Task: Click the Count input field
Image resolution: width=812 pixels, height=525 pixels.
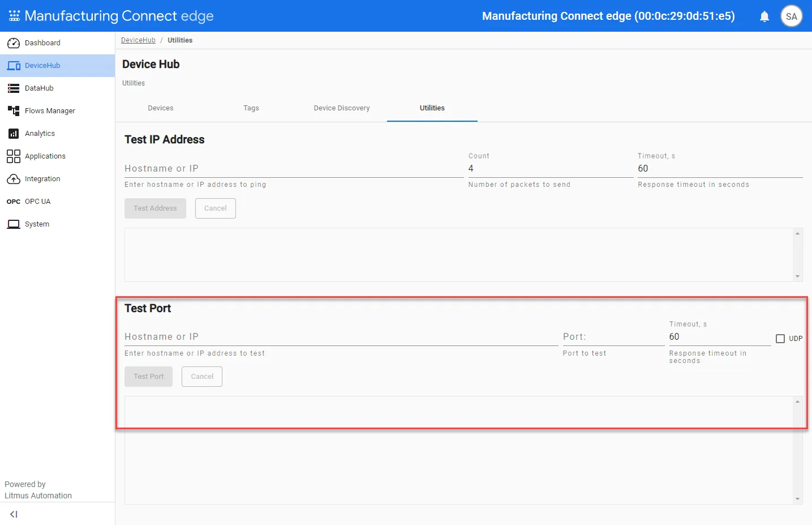Action: [551, 169]
